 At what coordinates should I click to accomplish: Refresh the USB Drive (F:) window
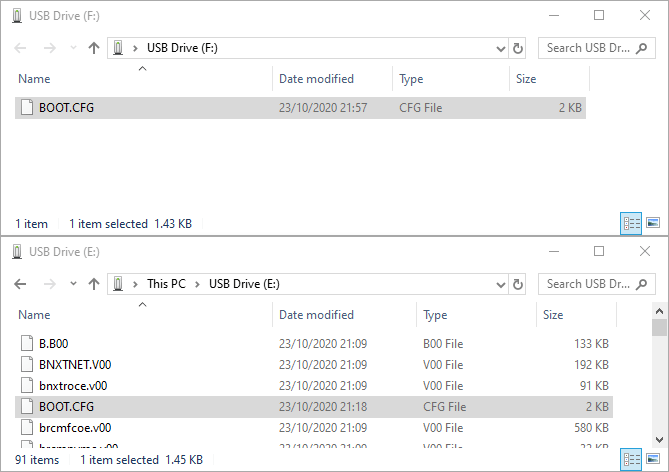(x=517, y=48)
